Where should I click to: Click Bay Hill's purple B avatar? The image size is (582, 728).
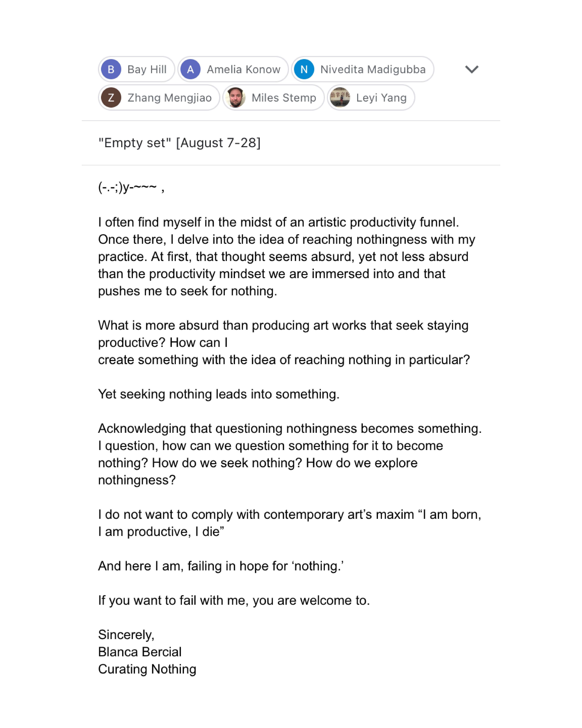(x=111, y=69)
